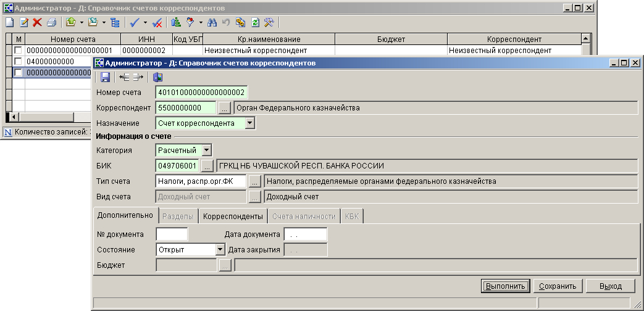Click the binoculars search icon

coord(212,23)
